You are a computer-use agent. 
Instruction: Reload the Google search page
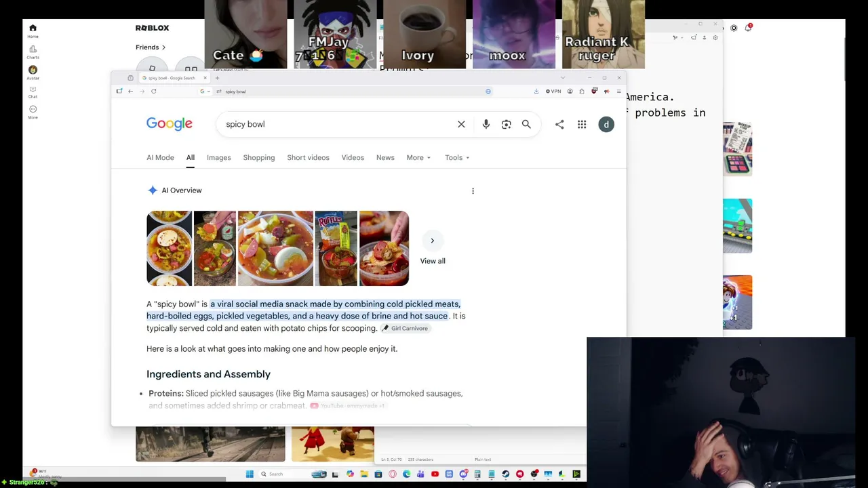click(x=153, y=91)
